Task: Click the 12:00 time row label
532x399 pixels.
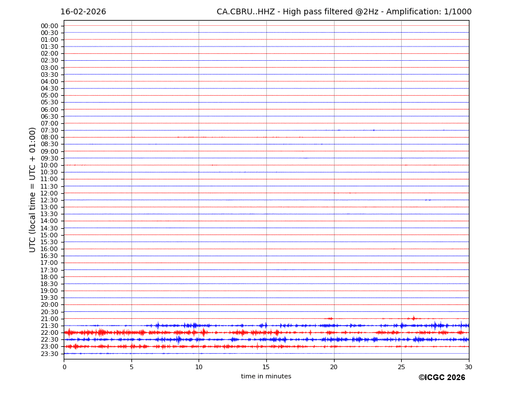Action: click(x=49, y=193)
